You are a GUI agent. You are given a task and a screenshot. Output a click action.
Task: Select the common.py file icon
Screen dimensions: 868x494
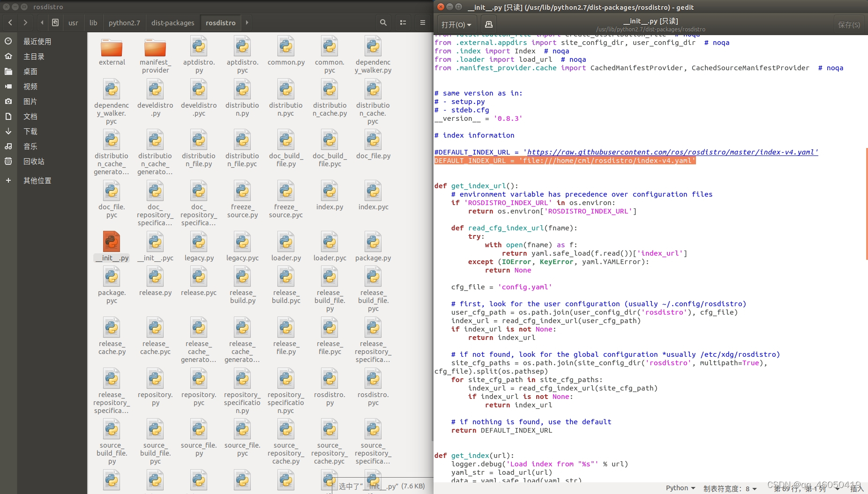[286, 47]
